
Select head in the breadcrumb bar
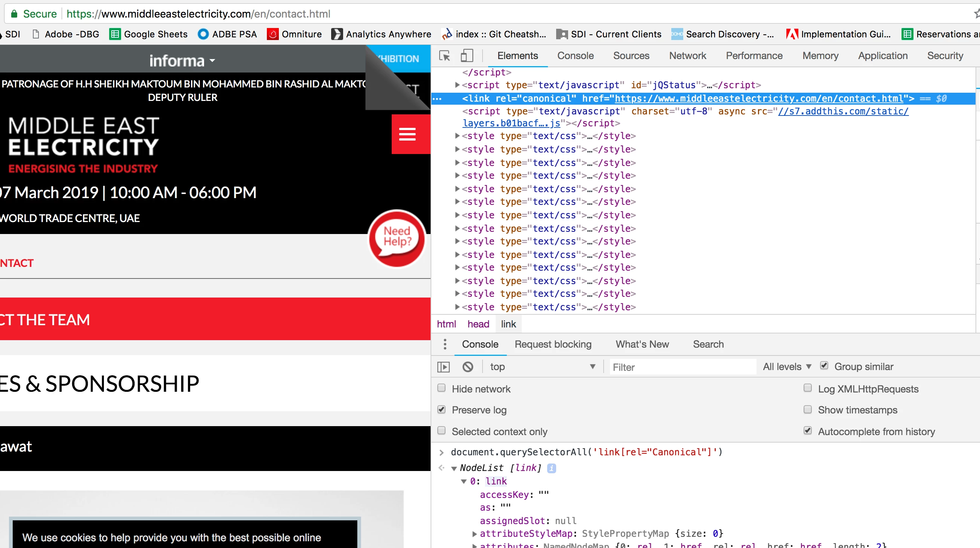tap(478, 324)
